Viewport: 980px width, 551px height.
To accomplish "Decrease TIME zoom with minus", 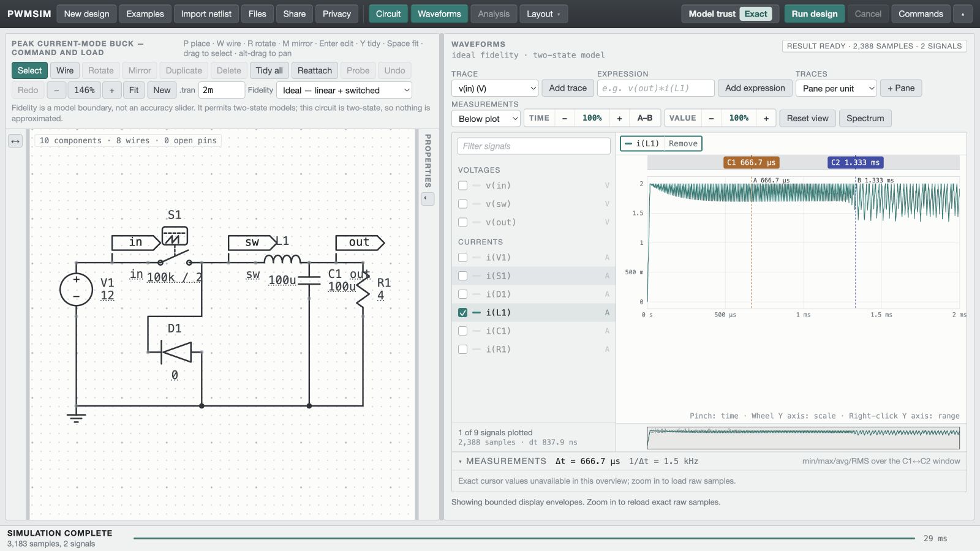I will click(x=564, y=118).
